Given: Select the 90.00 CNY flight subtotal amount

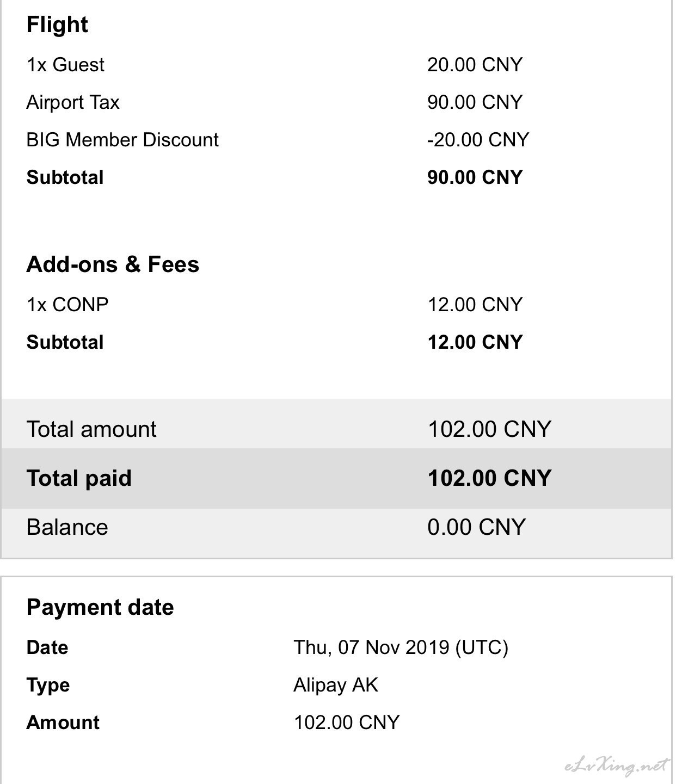Looking at the screenshot, I should [x=475, y=177].
